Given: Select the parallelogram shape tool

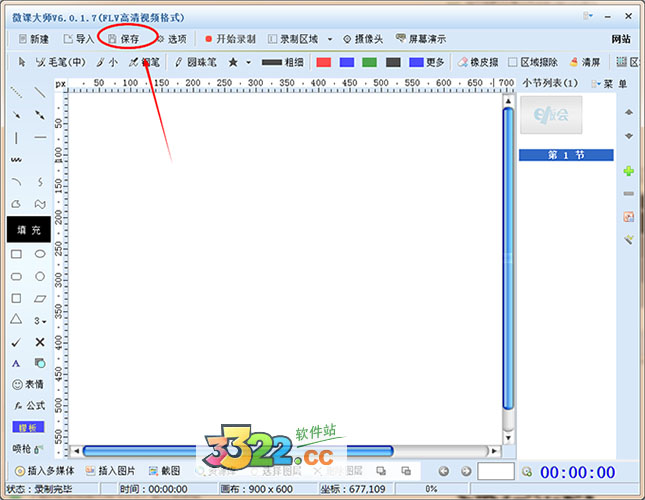Looking at the screenshot, I should click(x=40, y=298).
